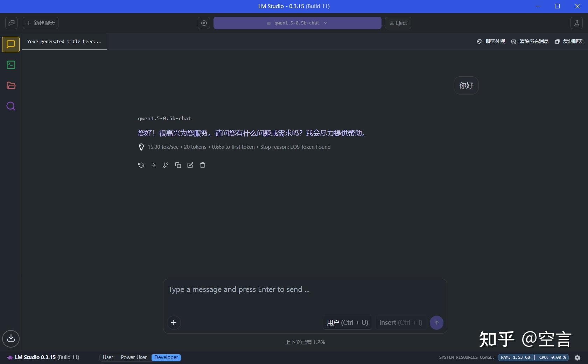Copy the assistant's message

click(x=178, y=165)
